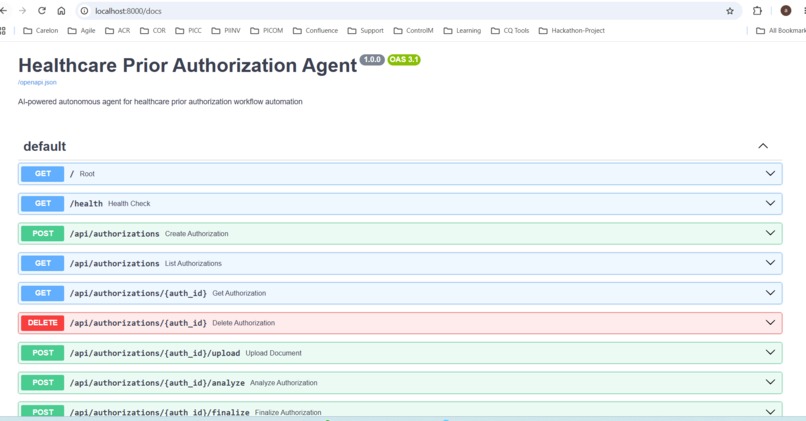Click the browser forward arrow

pos(22,11)
